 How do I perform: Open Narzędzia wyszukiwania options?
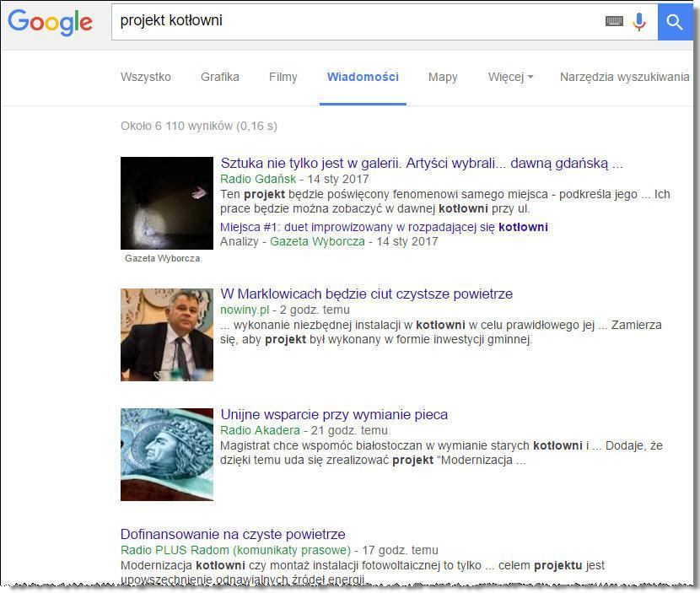coord(625,77)
